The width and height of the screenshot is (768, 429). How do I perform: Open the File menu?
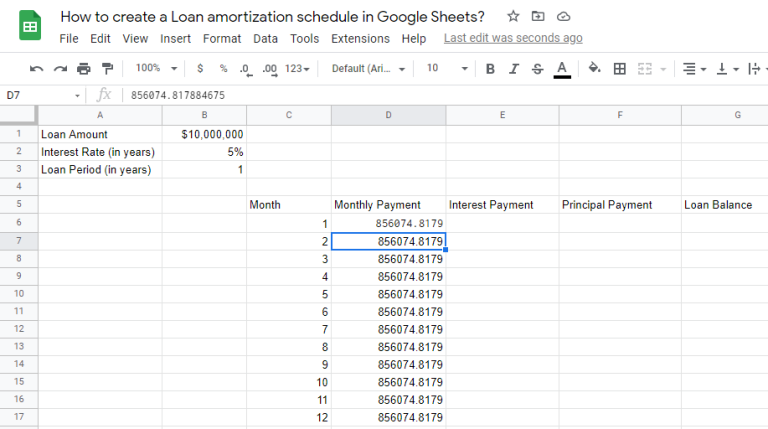point(69,39)
